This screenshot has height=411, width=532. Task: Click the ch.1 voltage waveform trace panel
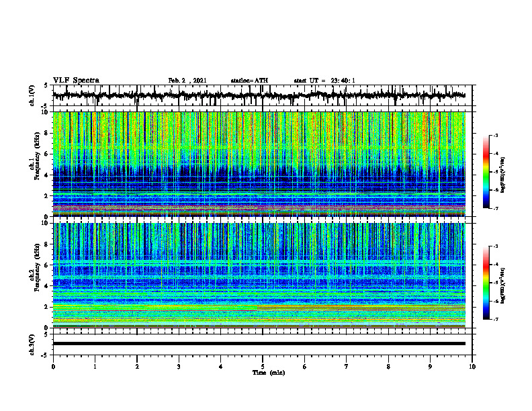click(263, 95)
